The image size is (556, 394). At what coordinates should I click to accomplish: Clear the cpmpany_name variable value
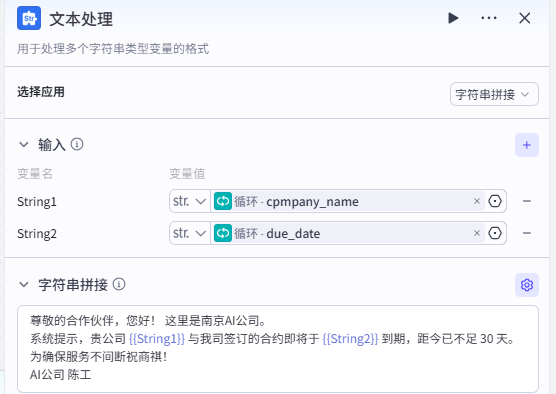click(477, 201)
